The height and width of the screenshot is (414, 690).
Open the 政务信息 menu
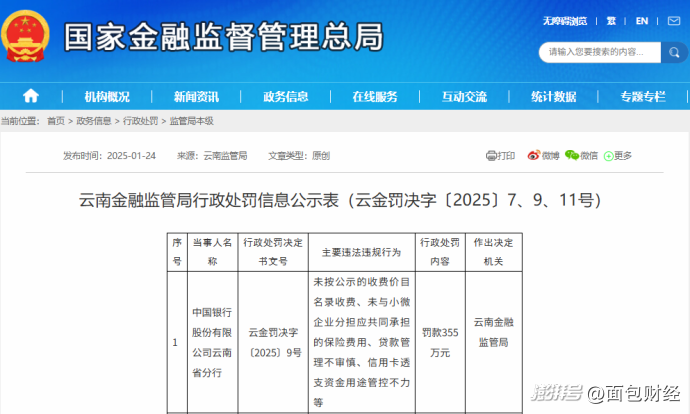click(286, 97)
